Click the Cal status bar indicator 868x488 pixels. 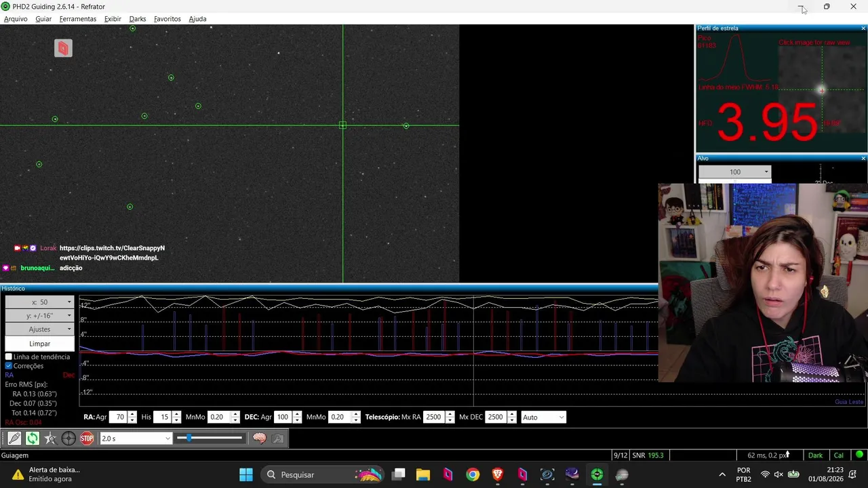coord(839,455)
